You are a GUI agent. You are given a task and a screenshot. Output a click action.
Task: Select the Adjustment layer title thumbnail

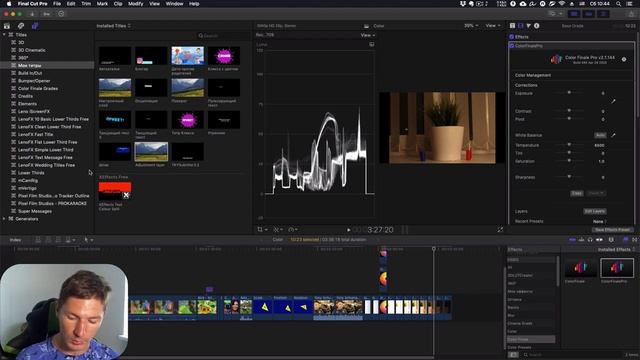coord(151,152)
